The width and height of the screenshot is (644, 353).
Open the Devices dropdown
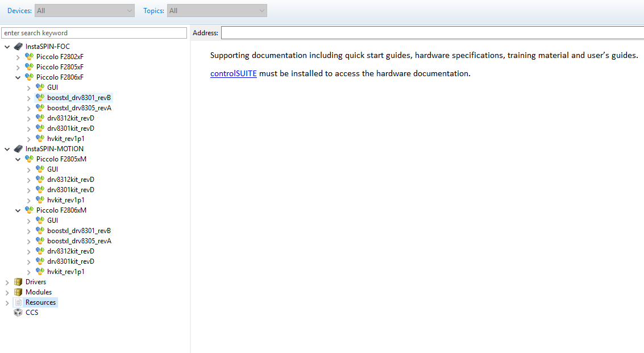coord(85,11)
